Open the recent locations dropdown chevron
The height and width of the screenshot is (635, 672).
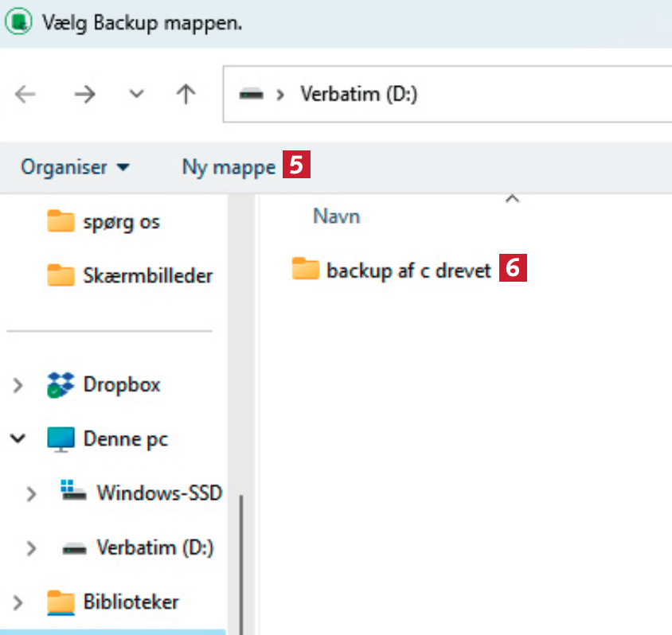[x=136, y=95]
